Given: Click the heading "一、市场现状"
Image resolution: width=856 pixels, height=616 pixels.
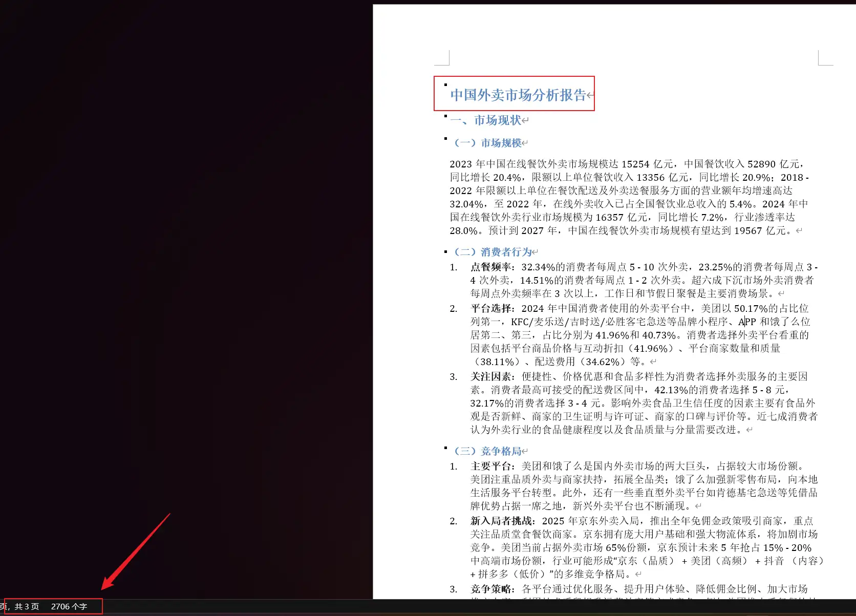Looking at the screenshot, I should click(x=486, y=120).
